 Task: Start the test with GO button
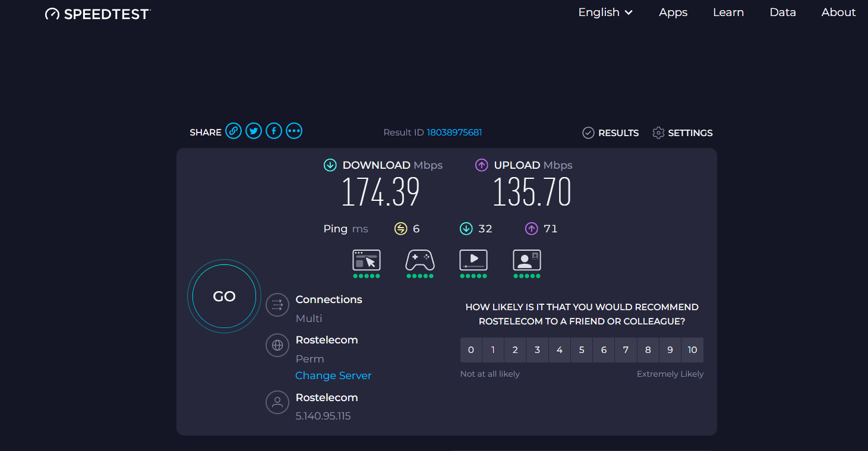(224, 297)
